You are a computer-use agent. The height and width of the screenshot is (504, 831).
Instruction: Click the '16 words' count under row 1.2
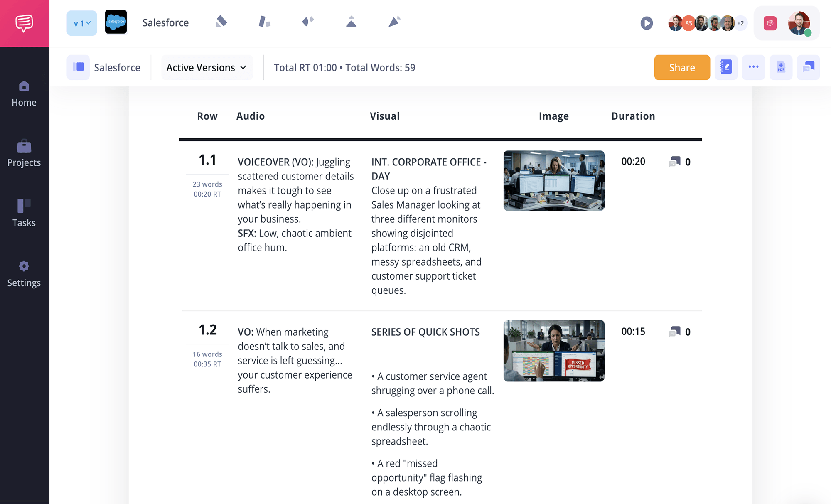(207, 354)
